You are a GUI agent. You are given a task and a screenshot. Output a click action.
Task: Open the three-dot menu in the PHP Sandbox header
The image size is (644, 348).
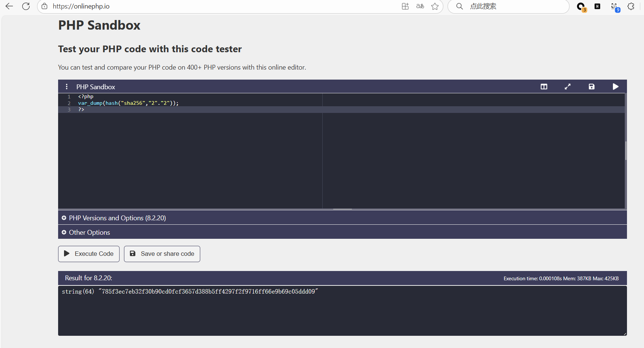[x=67, y=87]
